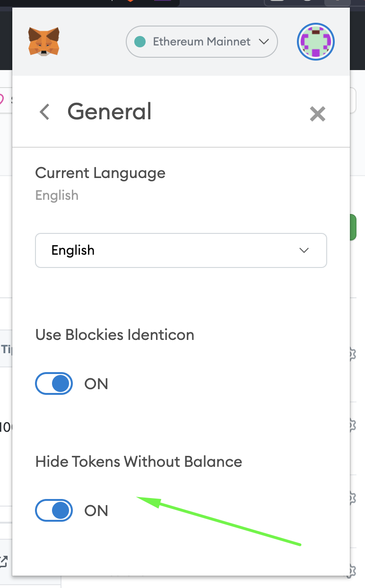
Task: Turn off the Use Blockies Identicon switch
Action: tap(53, 383)
